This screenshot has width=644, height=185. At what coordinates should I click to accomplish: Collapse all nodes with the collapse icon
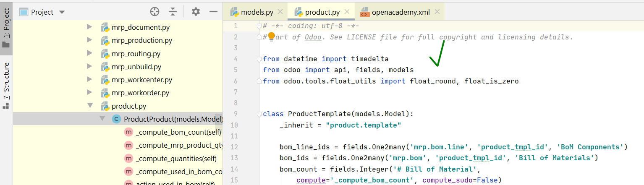pyautogui.click(x=173, y=12)
